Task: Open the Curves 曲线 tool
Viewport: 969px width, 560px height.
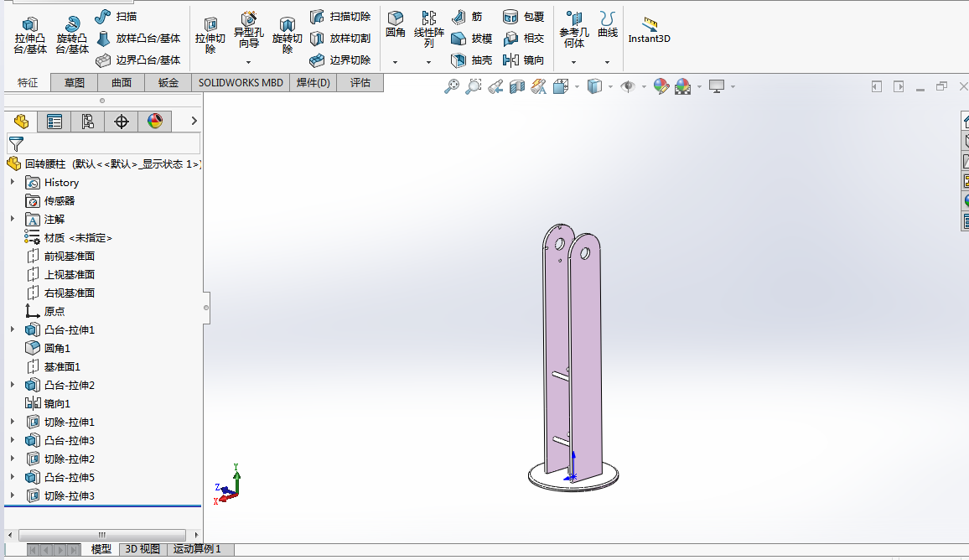Action: tap(608, 24)
